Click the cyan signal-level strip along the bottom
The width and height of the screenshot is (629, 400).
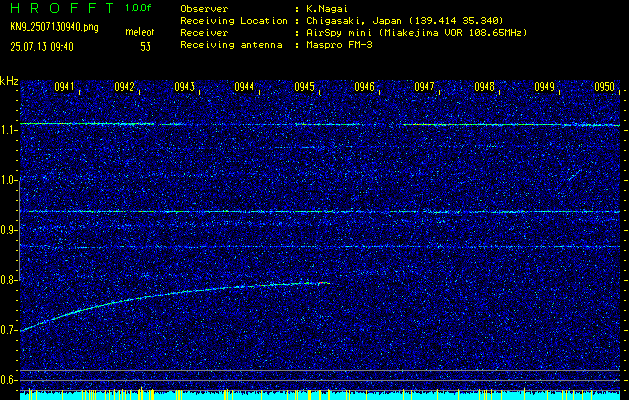coord(320,395)
